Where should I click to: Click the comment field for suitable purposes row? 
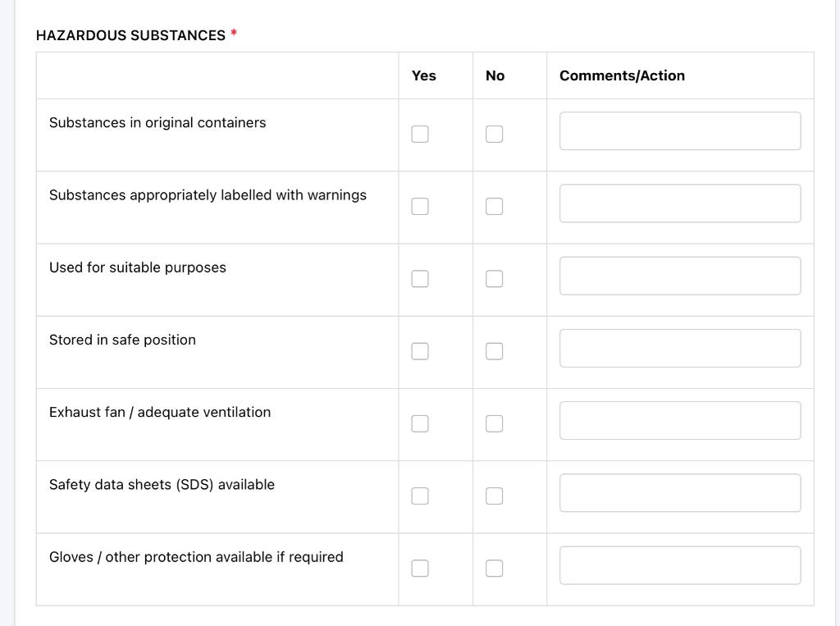(x=679, y=276)
